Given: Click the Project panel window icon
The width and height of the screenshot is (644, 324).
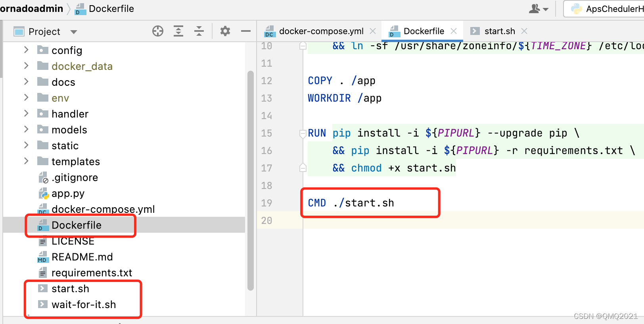Looking at the screenshot, I should (x=19, y=31).
